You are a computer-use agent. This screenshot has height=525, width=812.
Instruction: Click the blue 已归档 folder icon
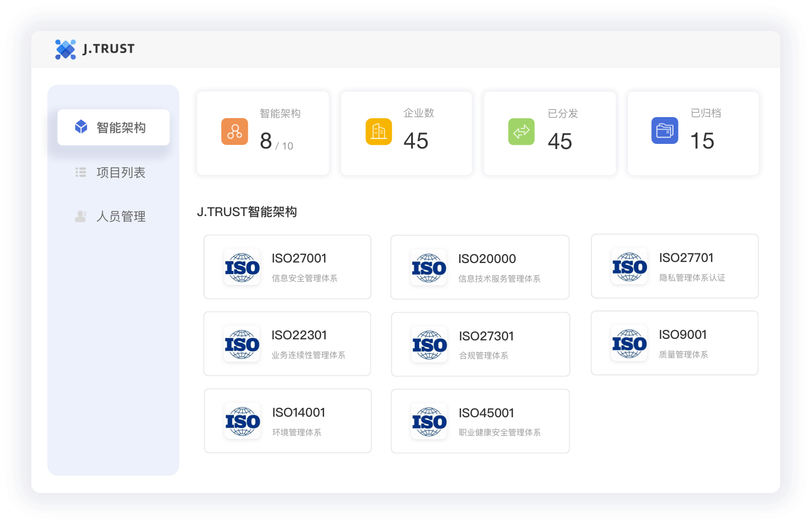click(x=665, y=130)
